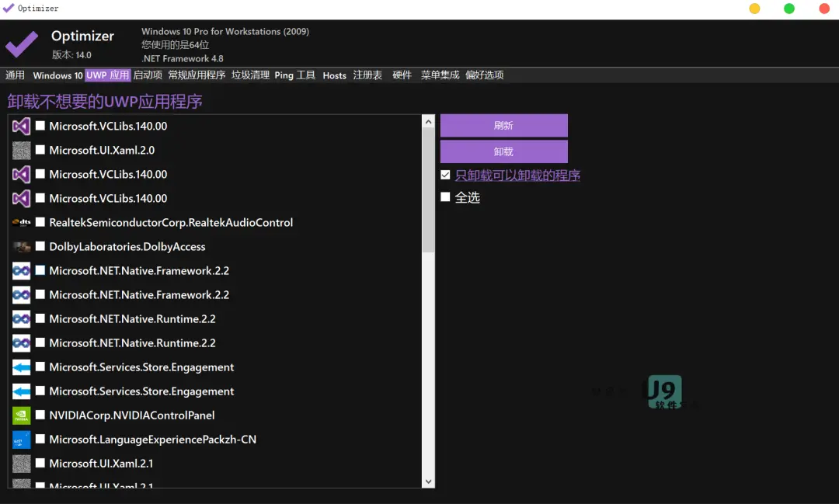Click the 版本: 14.0 version label

pos(71,54)
